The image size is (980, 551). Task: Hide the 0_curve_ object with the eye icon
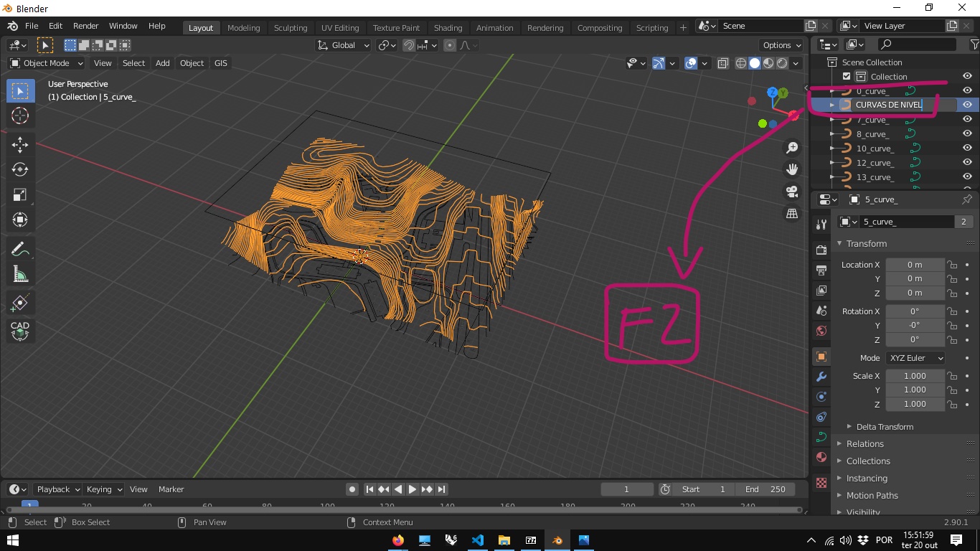967,91
